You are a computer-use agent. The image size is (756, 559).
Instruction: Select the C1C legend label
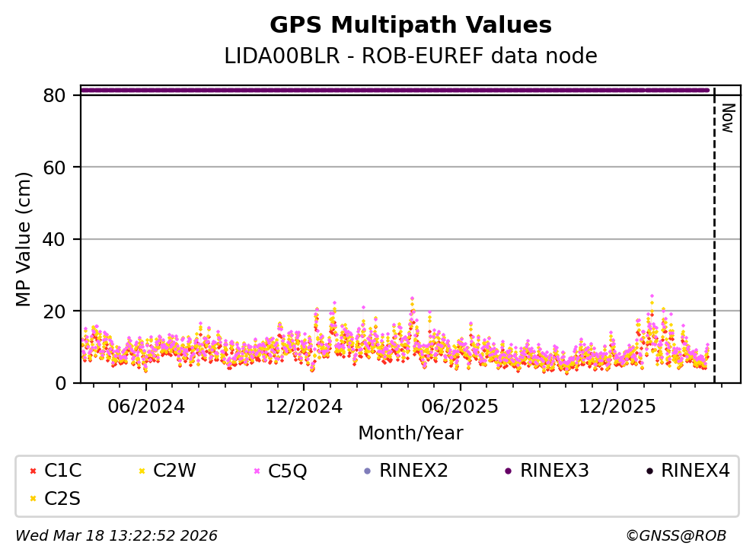tap(63, 471)
